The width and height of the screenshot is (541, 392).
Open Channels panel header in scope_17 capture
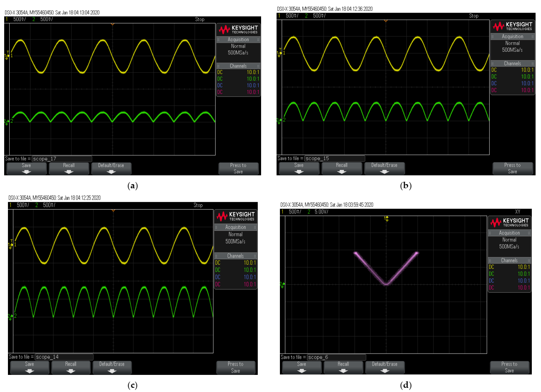pos(238,66)
